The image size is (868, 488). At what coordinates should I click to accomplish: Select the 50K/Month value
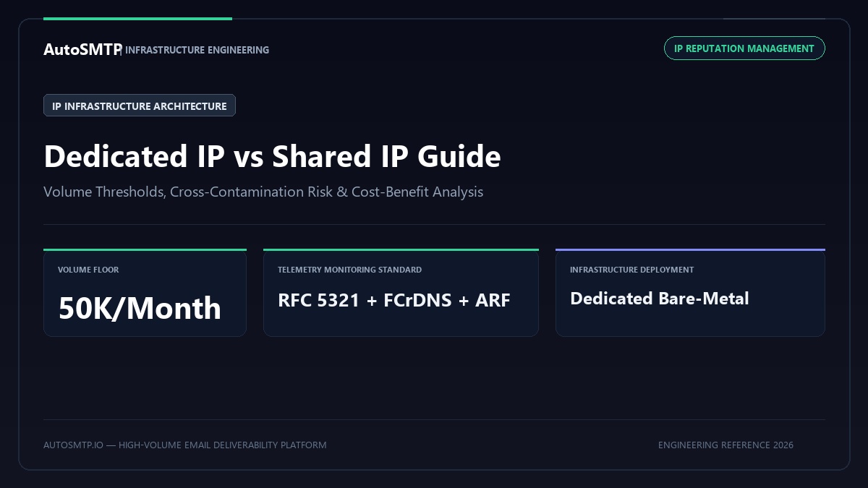click(140, 308)
